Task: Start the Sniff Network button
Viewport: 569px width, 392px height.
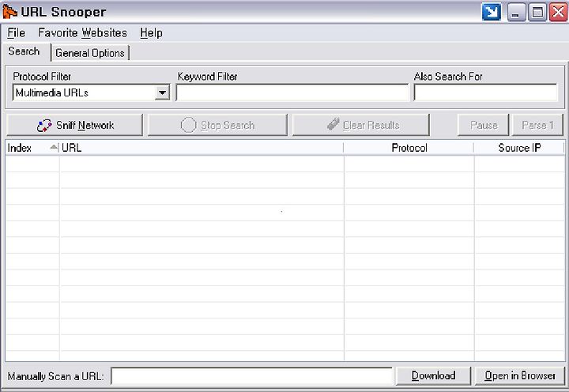Action: [x=75, y=125]
